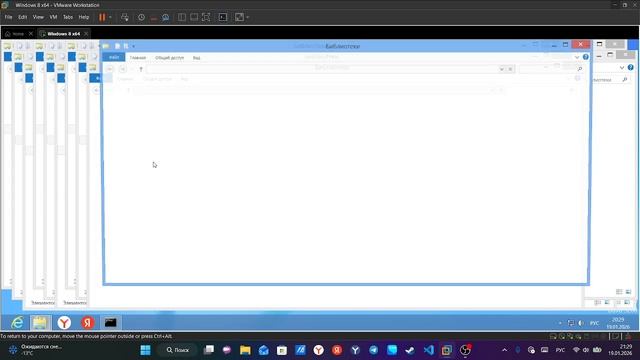The image size is (640, 360).
Task: Open the Файл ribbon tab in Explorer
Action: 114,58
